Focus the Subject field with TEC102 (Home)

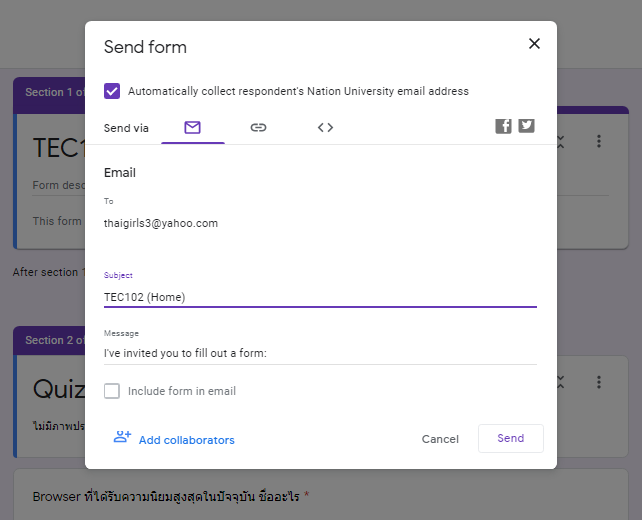coord(320,296)
